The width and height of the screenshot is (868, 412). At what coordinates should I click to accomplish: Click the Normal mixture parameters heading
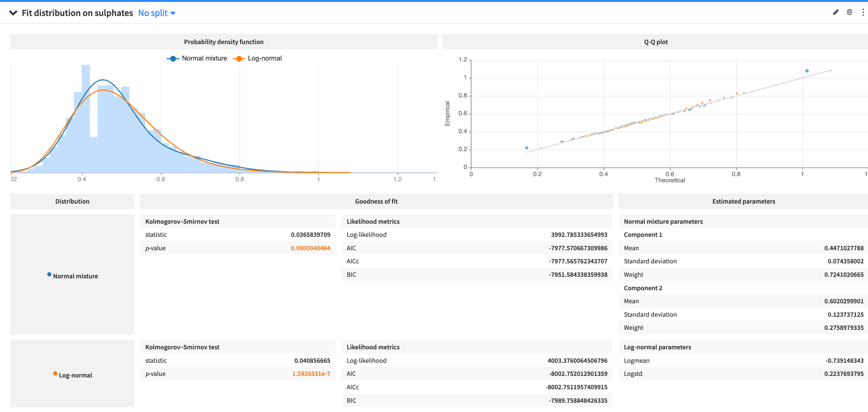click(x=663, y=221)
